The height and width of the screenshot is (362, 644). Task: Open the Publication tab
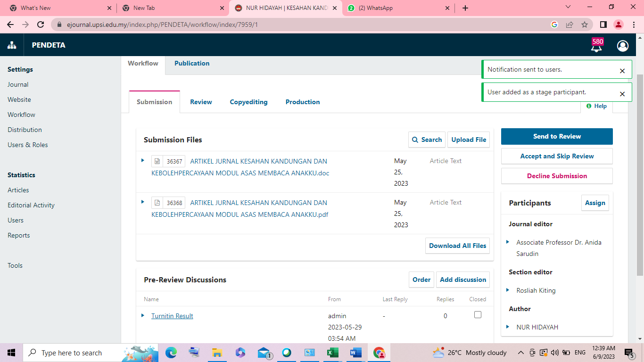192,64
